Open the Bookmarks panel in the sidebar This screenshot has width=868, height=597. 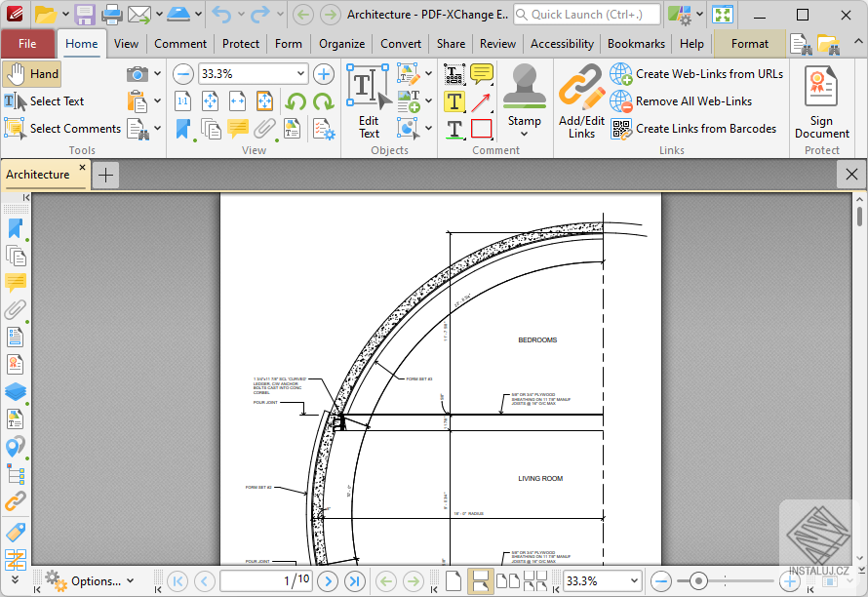(x=15, y=227)
